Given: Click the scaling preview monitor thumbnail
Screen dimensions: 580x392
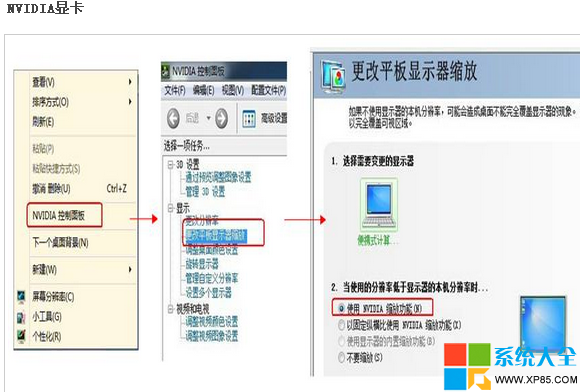Looking at the screenshot, I should [x=543, y=324].
